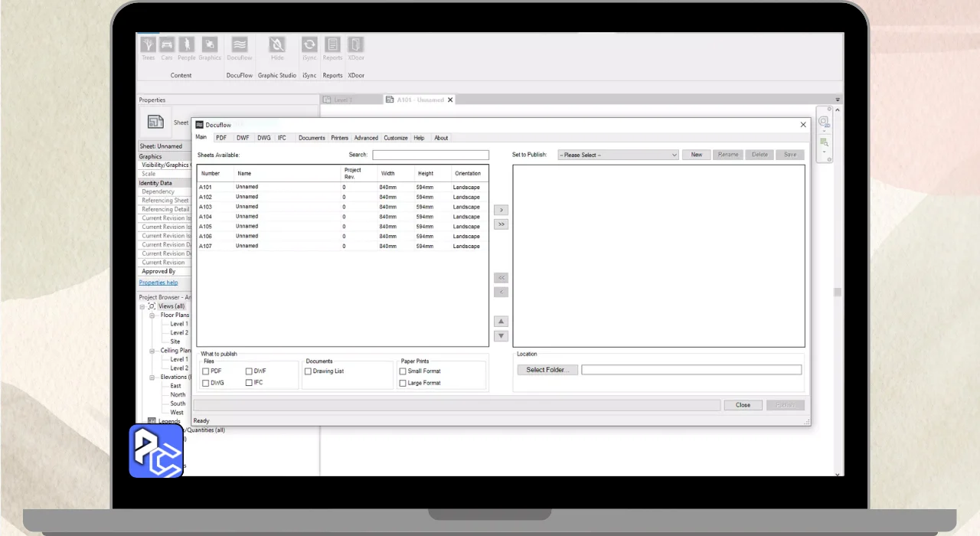Click the XDoor ribbon icon
The width and height of the screenshot is (980, 536).
pyautogui.click(x=356, y=45)
